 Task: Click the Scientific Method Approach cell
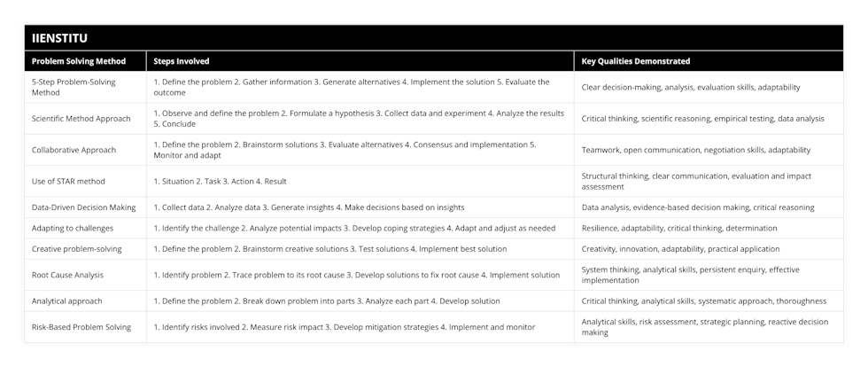point(85,118)
